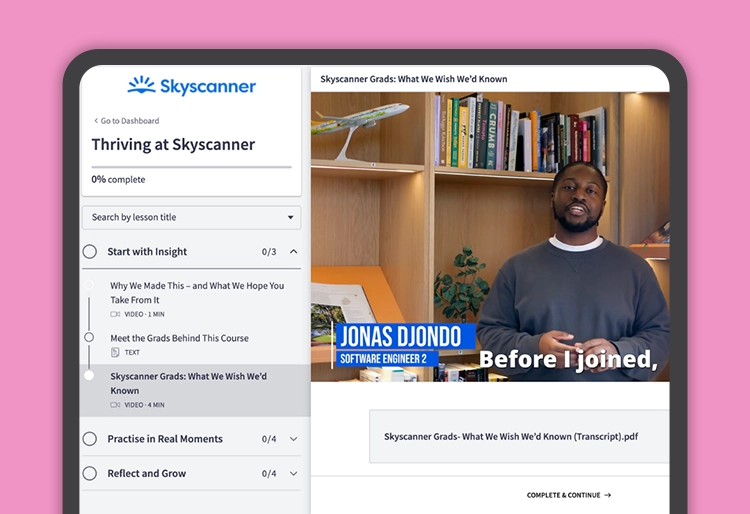Click the 0% complete text
The height and width of the screenshot is (514, 750).
(x=118, y=179)
